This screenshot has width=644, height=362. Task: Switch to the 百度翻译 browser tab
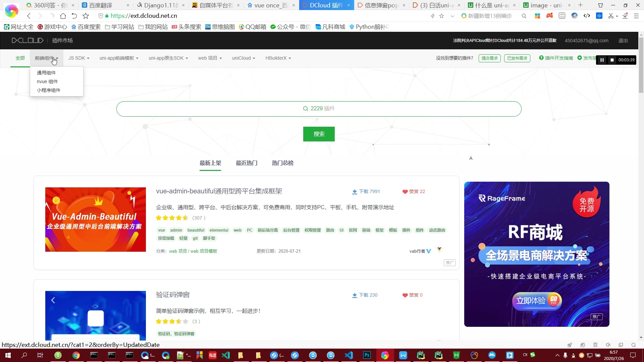[x=101, y=5]
